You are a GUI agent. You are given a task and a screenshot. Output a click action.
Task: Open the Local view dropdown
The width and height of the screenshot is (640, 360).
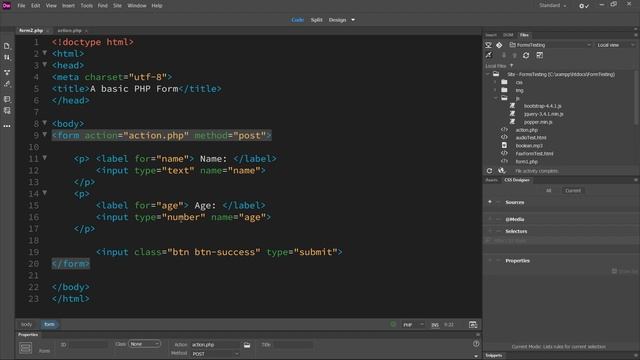click(x=615, y=45)
